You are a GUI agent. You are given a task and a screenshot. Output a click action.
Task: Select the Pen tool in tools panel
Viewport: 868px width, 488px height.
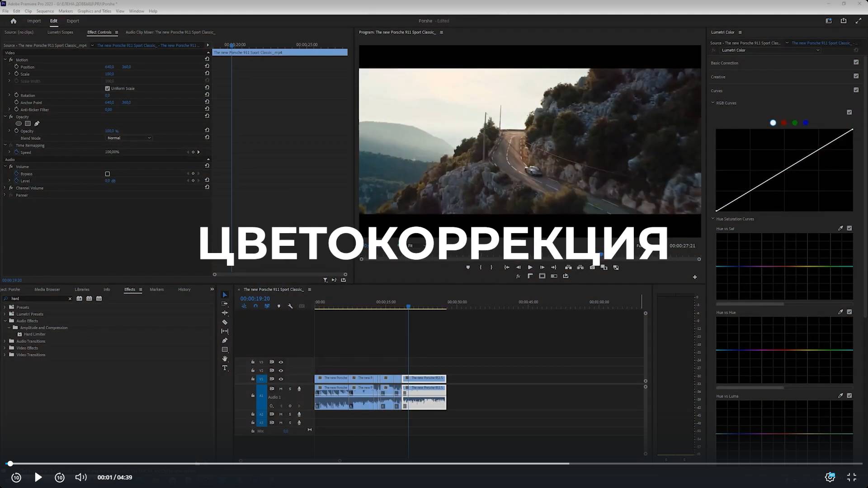tap(225, 341)
